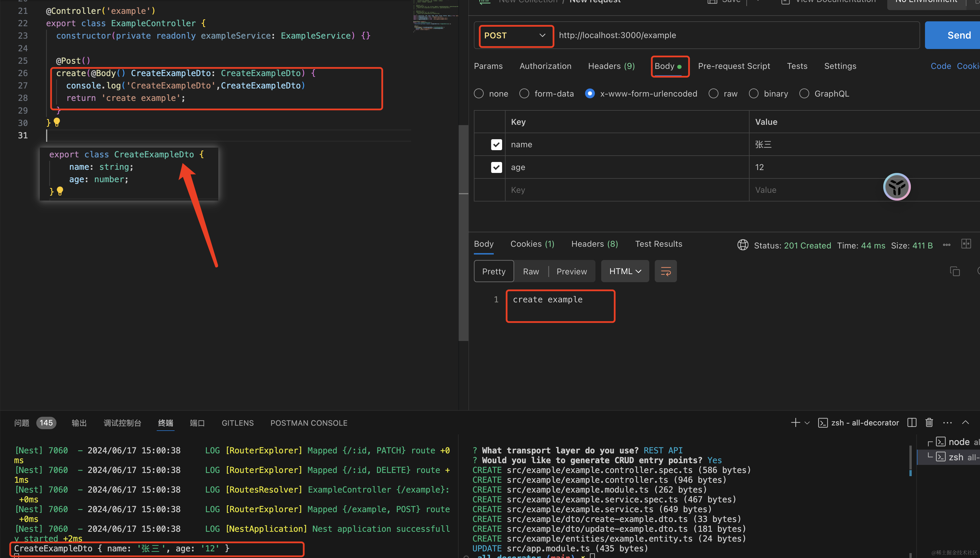Viewport: 980px width, 558px height.
Task: Click the globe network icon near Status
Action: (x=743, y=245)
